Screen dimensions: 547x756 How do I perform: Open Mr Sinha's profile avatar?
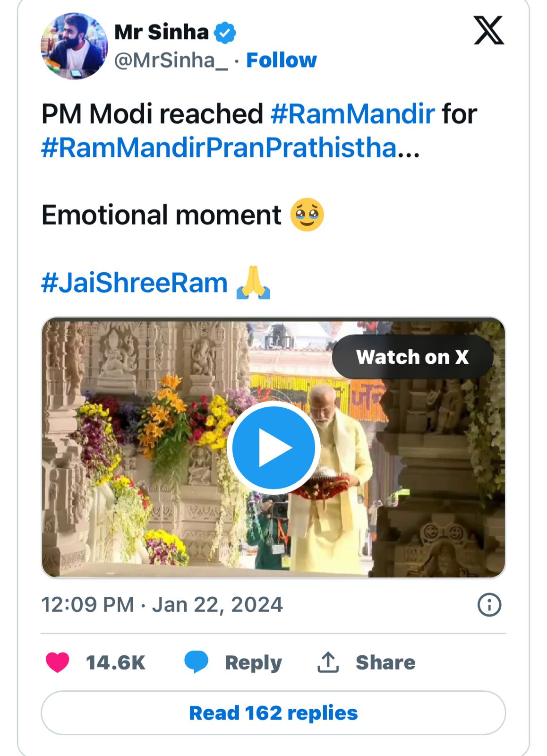[74, 46]
